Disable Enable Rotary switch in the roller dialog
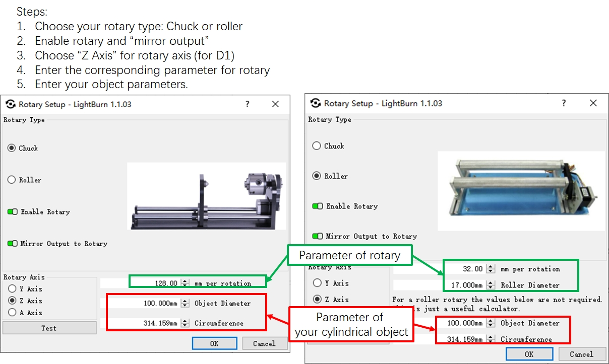This screenshot has width=609, height=364. coord(318,206)
